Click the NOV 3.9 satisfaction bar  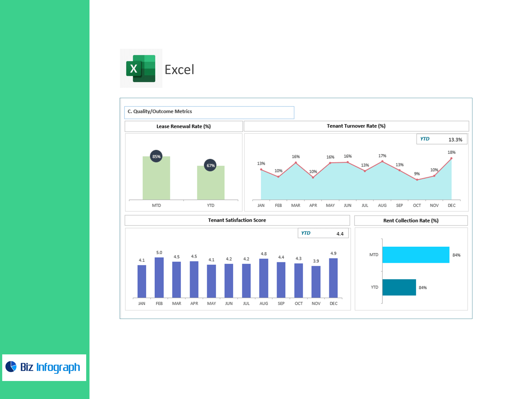click(x=316, y=282)
